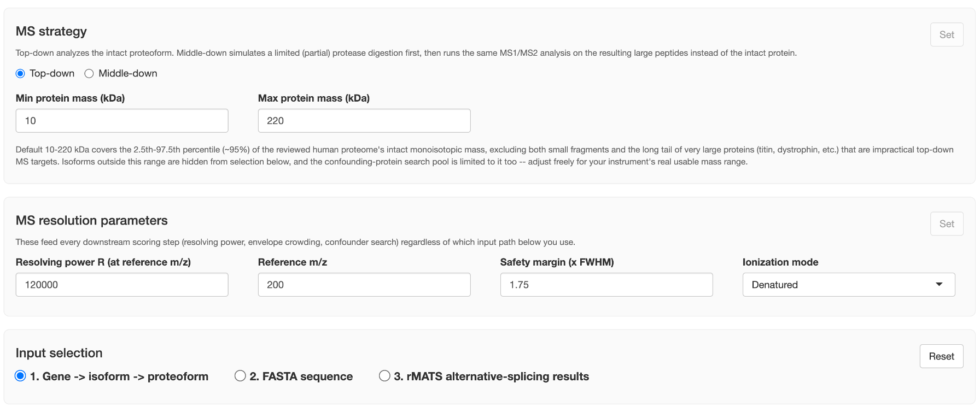The image size is (980, 412).
Task: Select the Top-down radio button
Action: pyautogui.click(x=20, y=73)
